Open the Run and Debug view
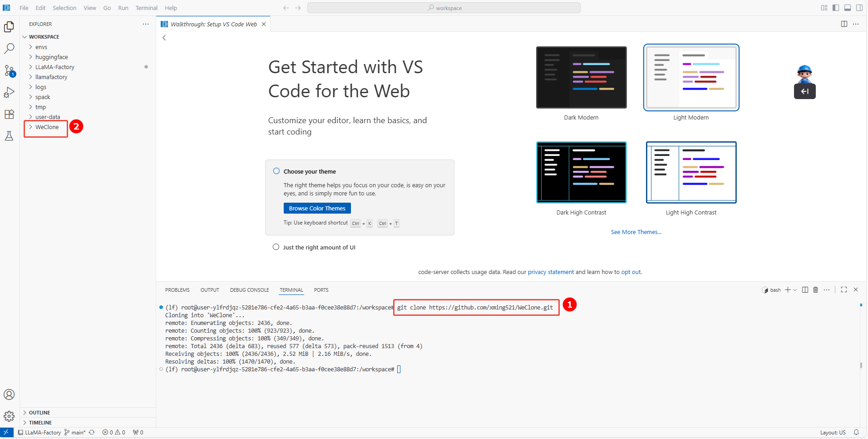The width and height of the screenshot is (868, 439). [x=9, y=92]
